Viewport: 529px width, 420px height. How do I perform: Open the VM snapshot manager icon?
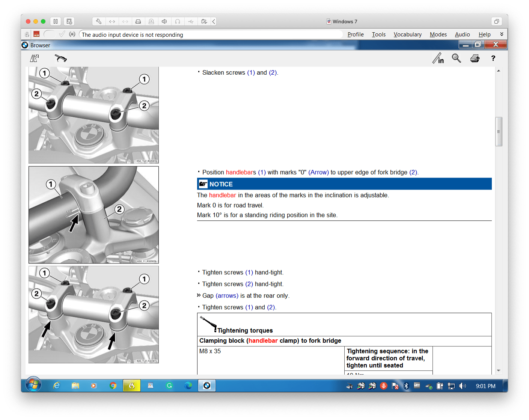point(69,21)
